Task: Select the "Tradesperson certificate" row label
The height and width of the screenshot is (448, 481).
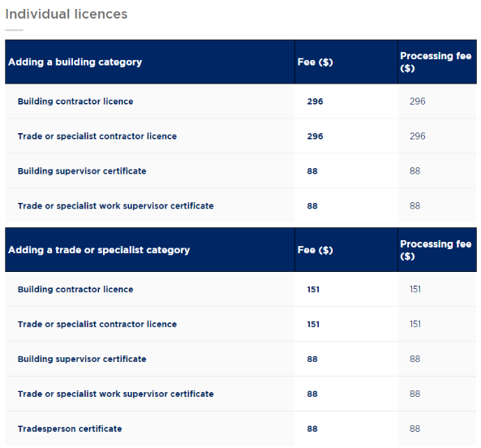Action: point(70,429)
